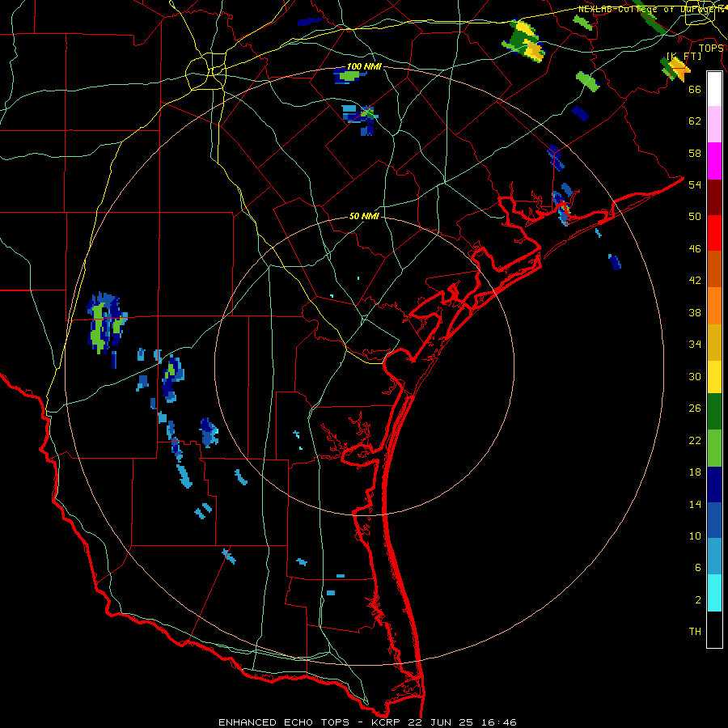Click the "TH" threshold label
The image size is (728, 728).
click(x=695, y=631)
